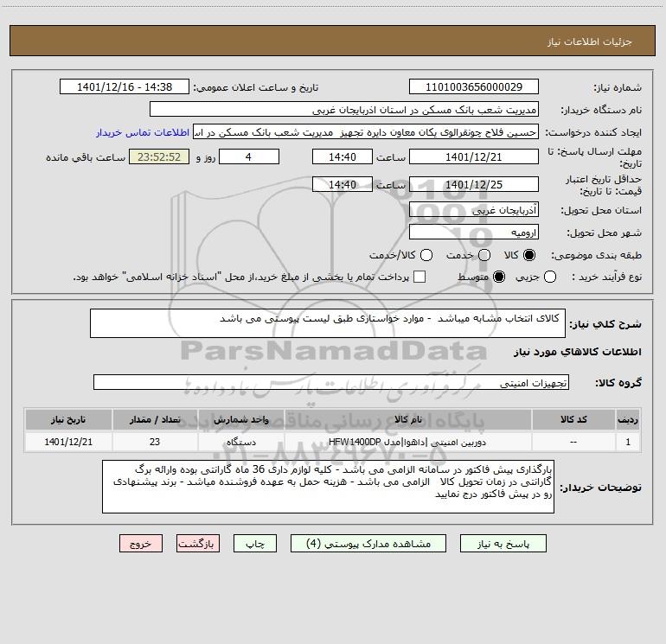The image size is (666, 644).
Task: Click the گروه کالا field تجهیزات امنیتی
Action: tap(331, 382)
